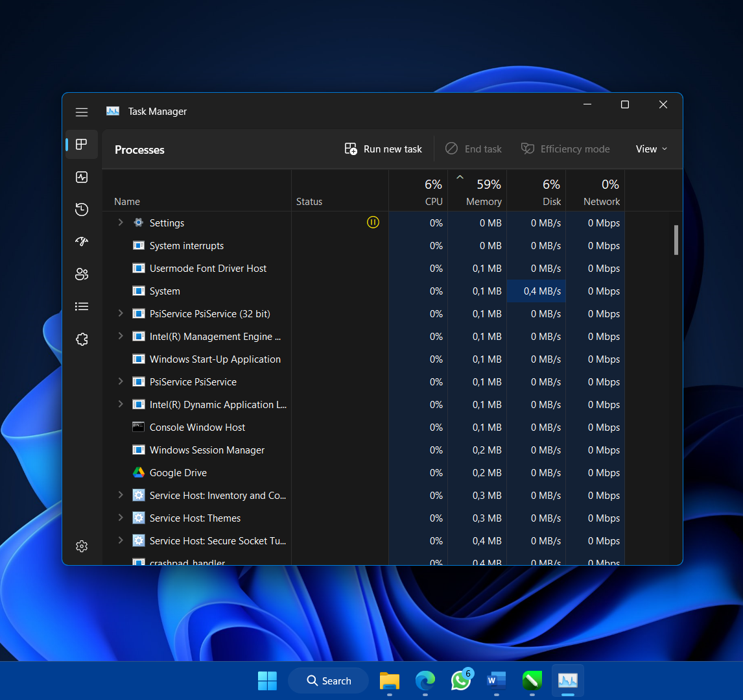Click the Task Manager title bar icon
Screen dimensions: 743x700
point(113,112)
